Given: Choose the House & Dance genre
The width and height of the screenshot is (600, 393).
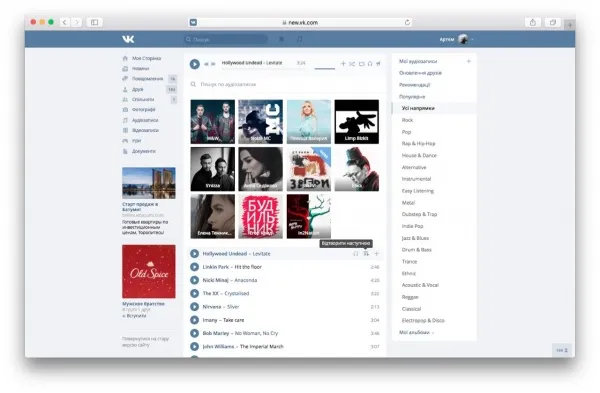Looking at the screenshot, I should (x=419, y=155).
